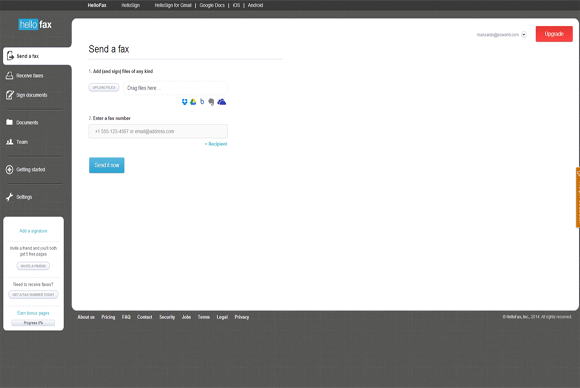580x388 pixels.
Task: Open the Getting started section
Action: (x=31, y=169)
